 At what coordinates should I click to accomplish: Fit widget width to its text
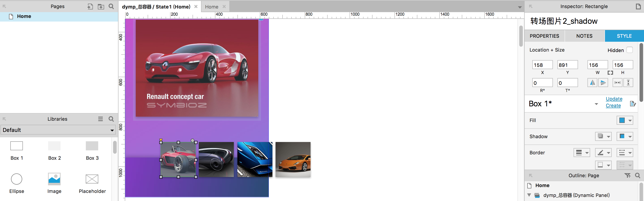(x=618, y=83)
